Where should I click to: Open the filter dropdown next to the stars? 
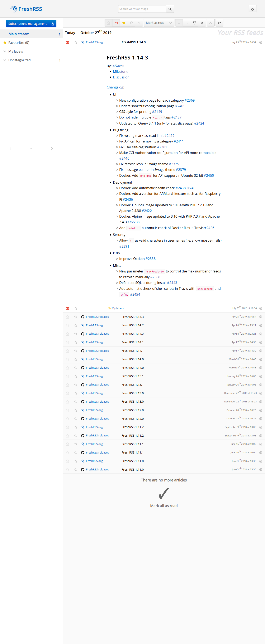tap(139, 23)
